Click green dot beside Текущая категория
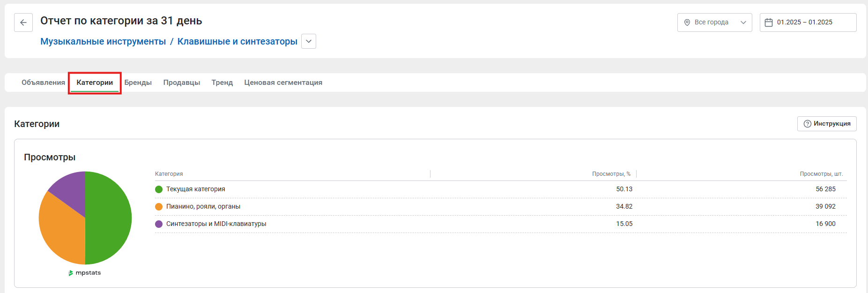Viewport: 868px width, 293px height. click(159, 189)
